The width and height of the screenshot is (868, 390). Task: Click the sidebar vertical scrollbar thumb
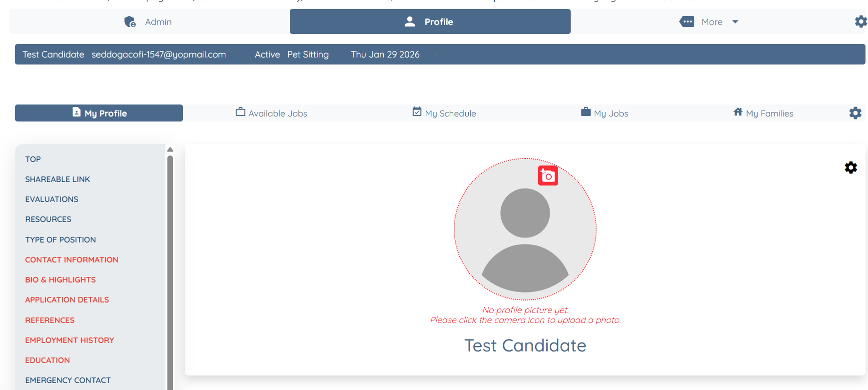pyautogui.click(x=170, y=270)
